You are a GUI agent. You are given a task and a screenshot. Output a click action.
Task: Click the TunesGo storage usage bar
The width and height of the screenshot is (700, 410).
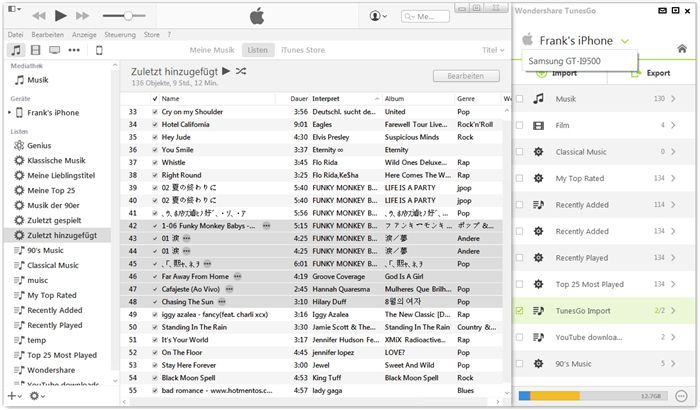[x=593, y=396]
